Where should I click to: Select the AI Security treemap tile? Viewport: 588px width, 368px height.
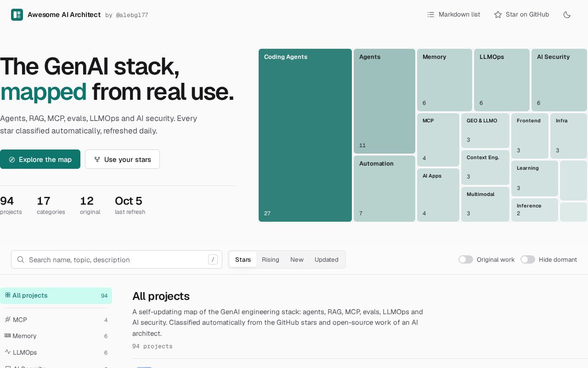559,80
